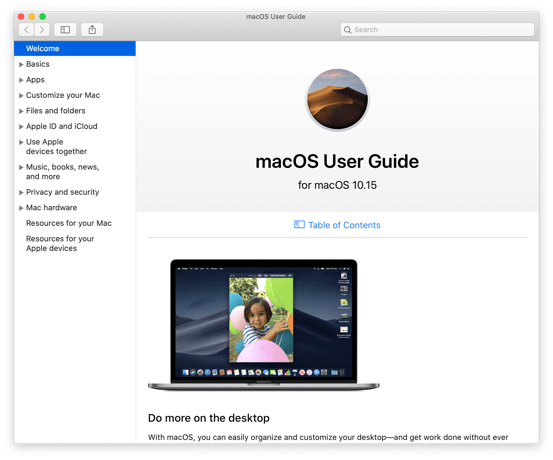Click the magnifying glass search icon

pos(347,30)
